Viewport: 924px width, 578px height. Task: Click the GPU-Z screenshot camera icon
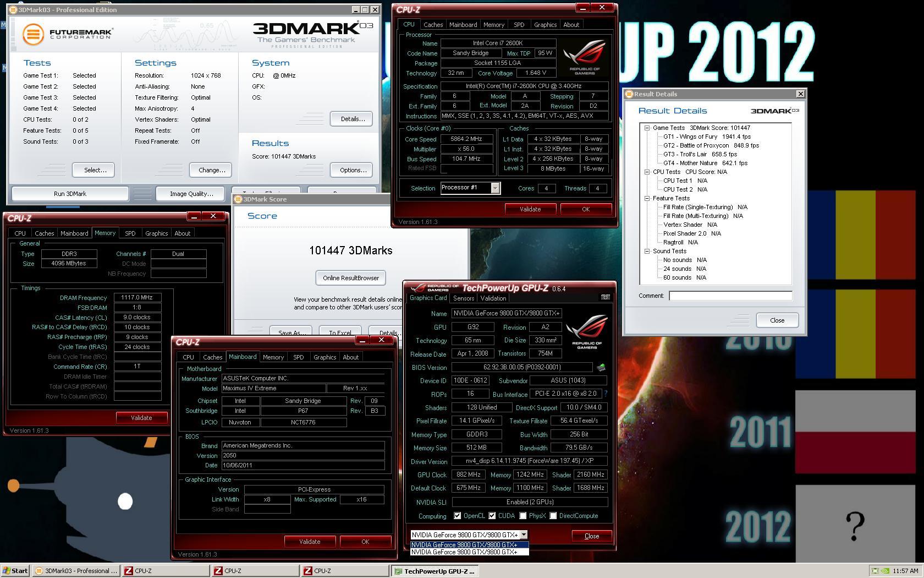[605, 297]
